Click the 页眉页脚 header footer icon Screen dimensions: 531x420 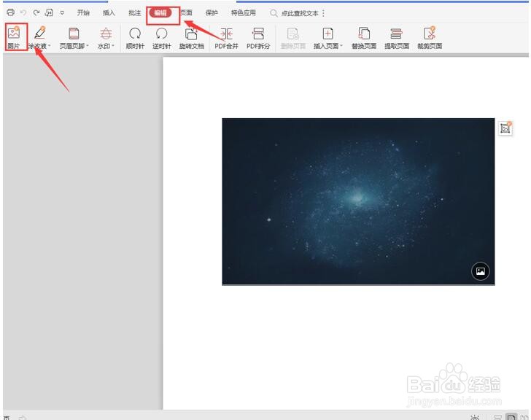click(74, 34)
